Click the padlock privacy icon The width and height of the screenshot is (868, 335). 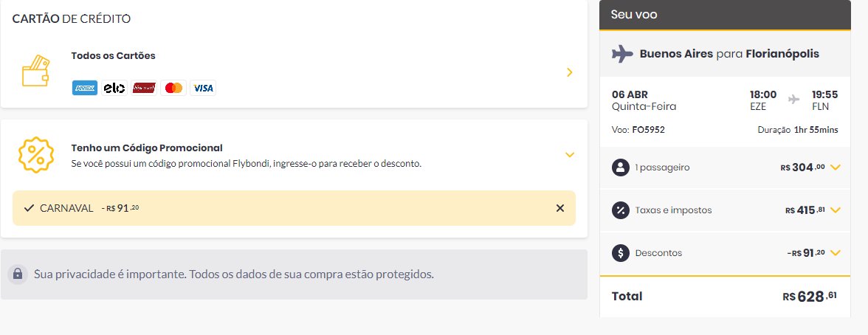(x=18, y=274)
